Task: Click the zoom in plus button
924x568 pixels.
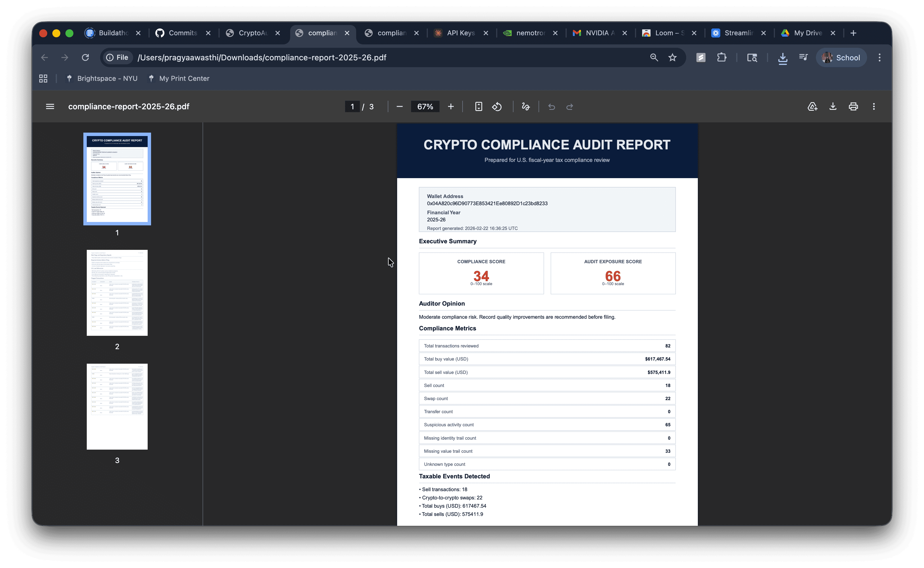Action: click(x=451, y=107)
